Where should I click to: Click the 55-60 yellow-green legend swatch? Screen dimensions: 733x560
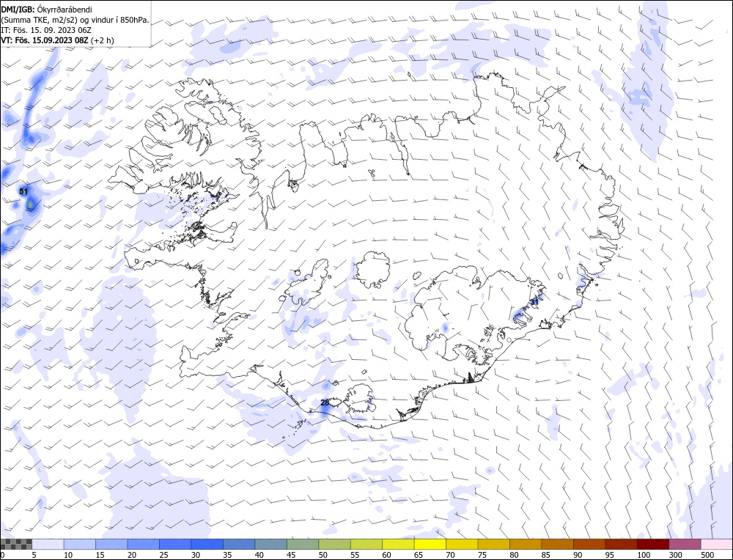[366, 544]
